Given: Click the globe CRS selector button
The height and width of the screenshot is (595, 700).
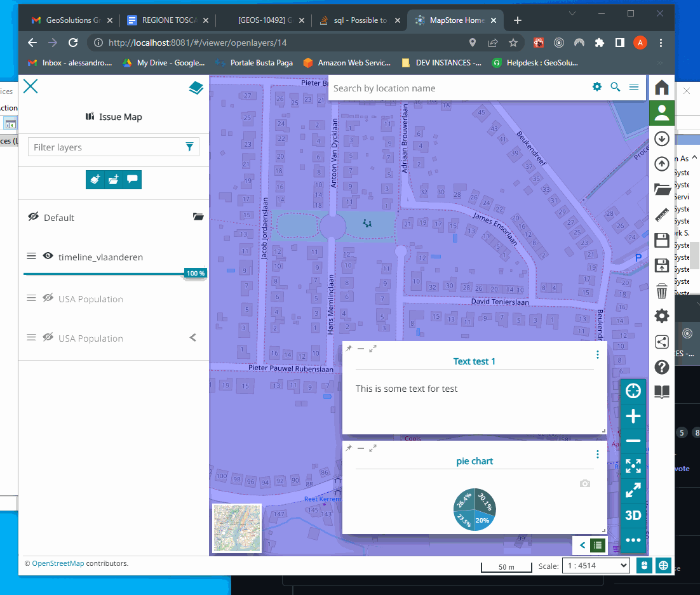Looking at the screenshot, I should [x=663, y=566].
